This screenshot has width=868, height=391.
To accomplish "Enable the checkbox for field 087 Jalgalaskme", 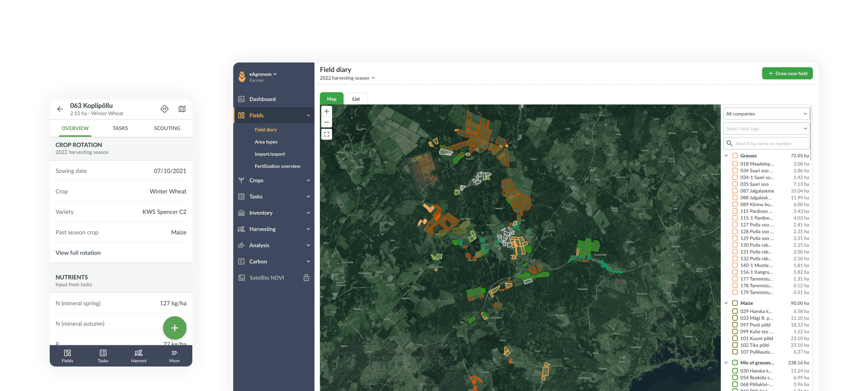I will (x=735, y=191).
